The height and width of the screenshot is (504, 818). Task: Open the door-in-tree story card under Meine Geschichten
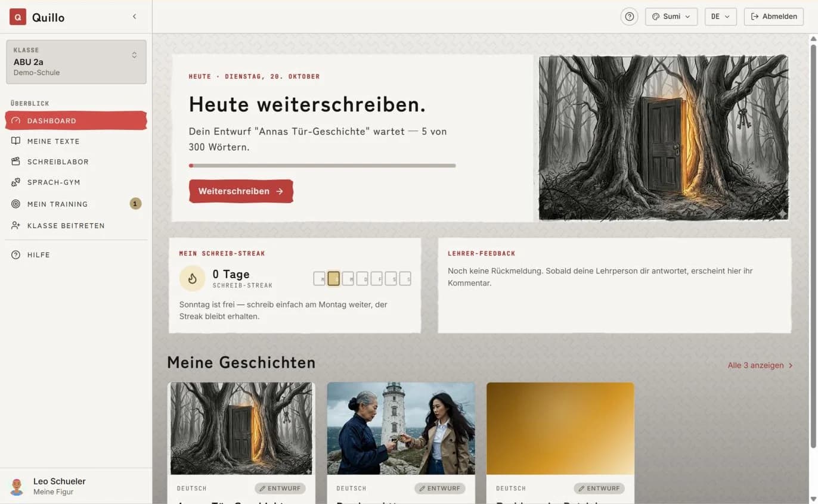coord(241,428)
